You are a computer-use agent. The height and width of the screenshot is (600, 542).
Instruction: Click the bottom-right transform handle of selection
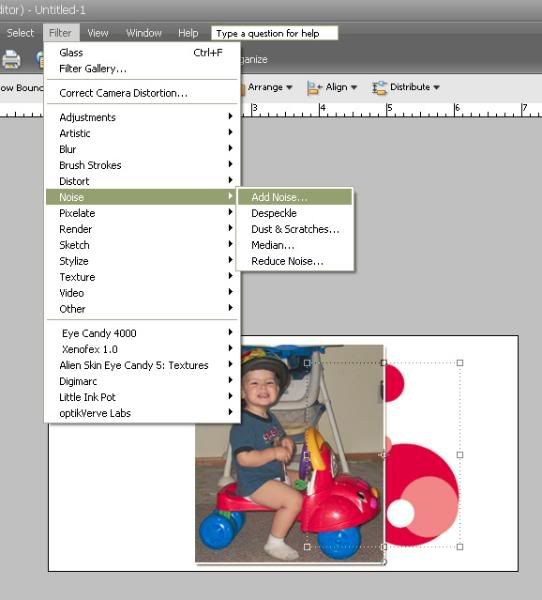(x=460, y=547)
